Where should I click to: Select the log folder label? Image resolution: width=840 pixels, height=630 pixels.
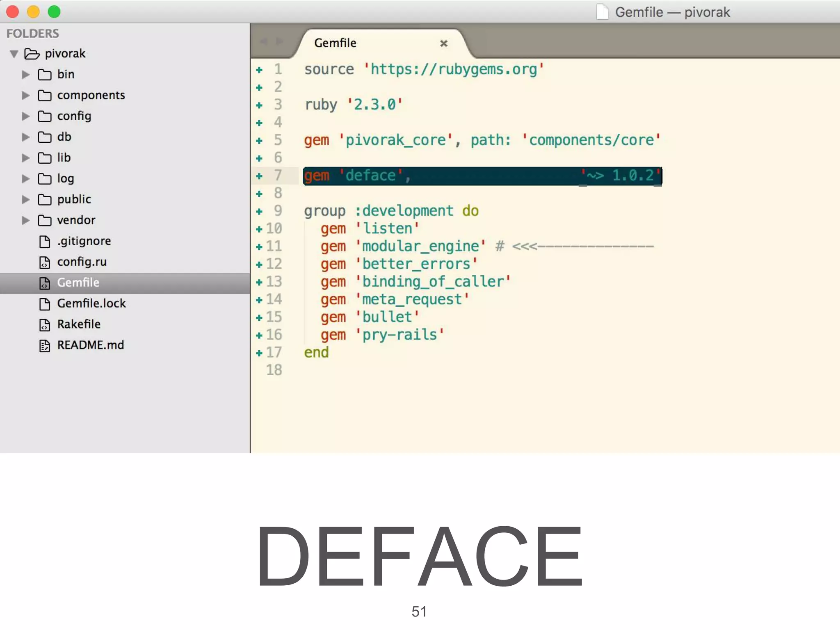tap(66, 178)
